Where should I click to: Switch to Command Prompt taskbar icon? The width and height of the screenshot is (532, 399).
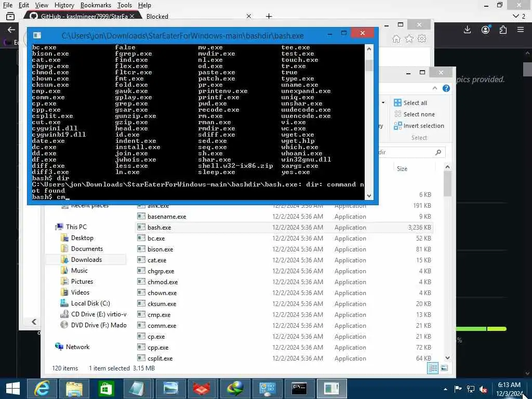(x=299, y=389)
